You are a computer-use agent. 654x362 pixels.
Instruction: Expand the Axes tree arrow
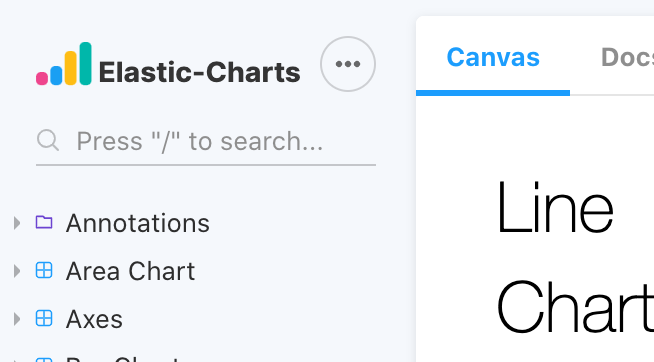(17, 319)
